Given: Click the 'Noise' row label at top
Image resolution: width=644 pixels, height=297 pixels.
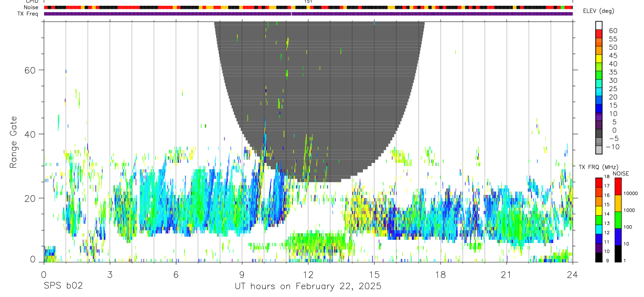Looking at the screenshot, I should 31,7.
